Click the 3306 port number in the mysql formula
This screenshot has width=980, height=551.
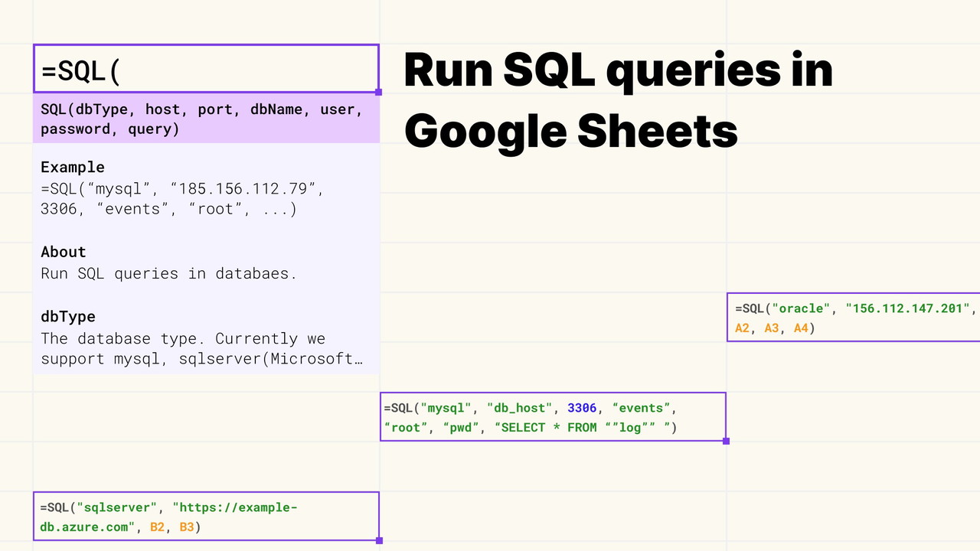[x=582, y=408]
